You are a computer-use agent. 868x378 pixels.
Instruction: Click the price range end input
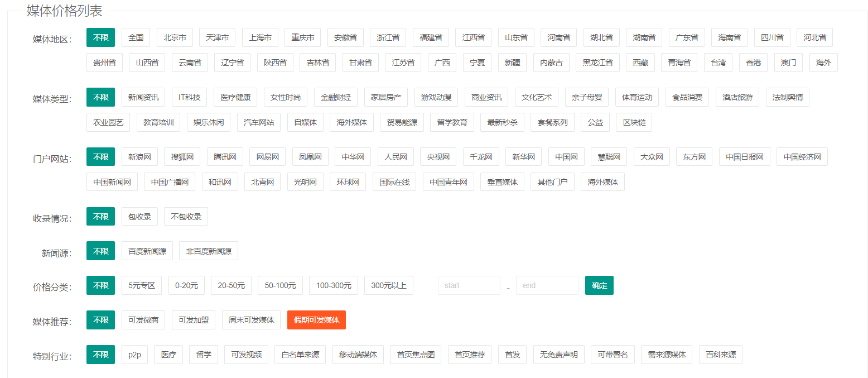click(x=547, y=285)
